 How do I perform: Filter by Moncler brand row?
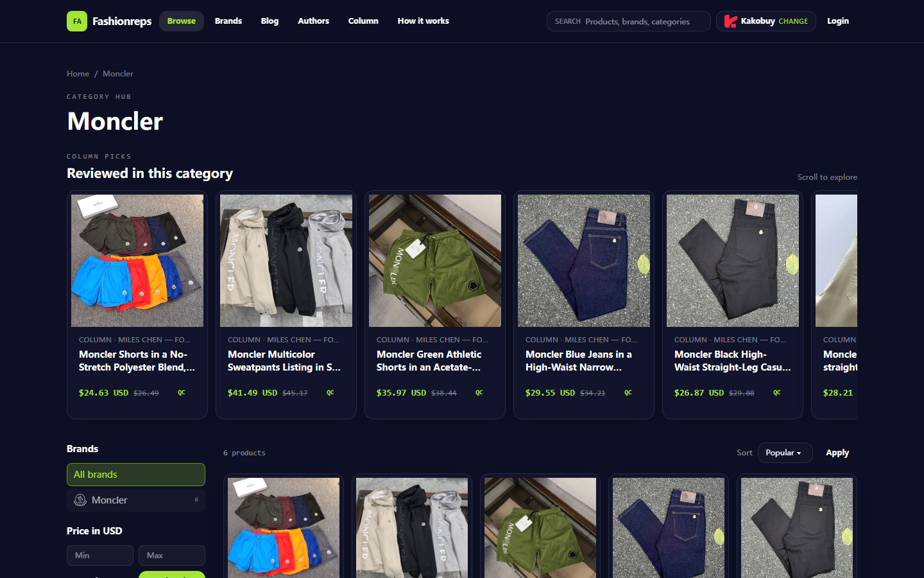click(x=136, y=500)
